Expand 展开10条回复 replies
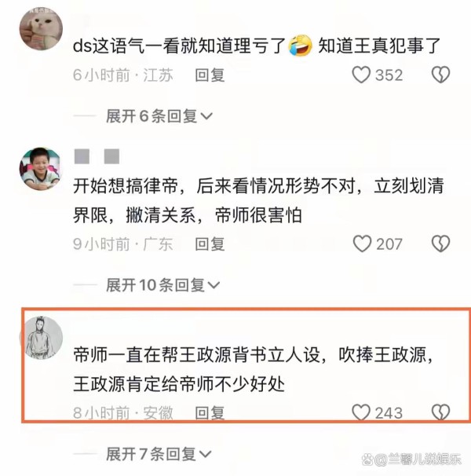This screenshot has height=476, width=471. click(x=162, y=285)
